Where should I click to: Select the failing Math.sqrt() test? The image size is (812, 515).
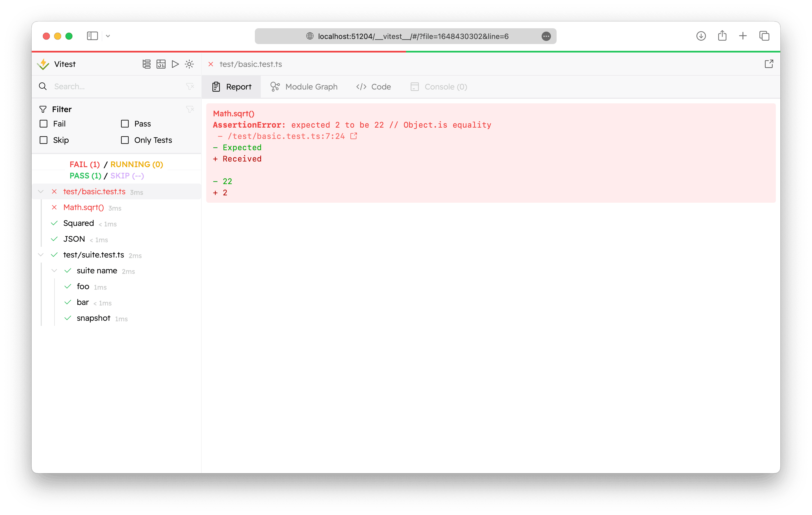(x=83, y=207)
